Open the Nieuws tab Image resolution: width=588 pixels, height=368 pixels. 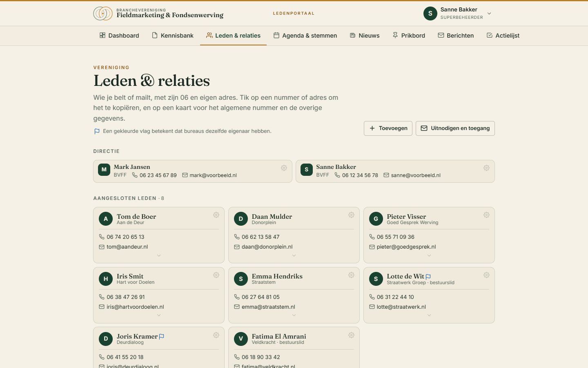[365, 36]
